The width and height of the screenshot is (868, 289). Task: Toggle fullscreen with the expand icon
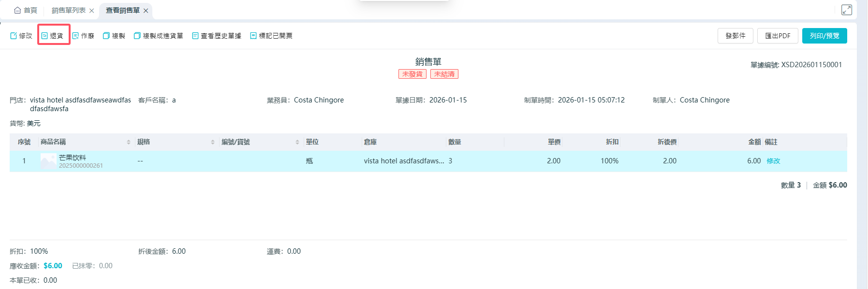(846, 10)
